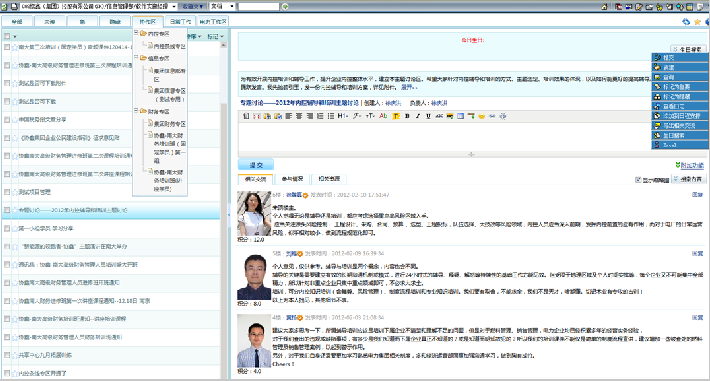Open the 标记 dropdown in list header
The height and width of the screenshot is (381, 710).
click(x=216, y=37)
